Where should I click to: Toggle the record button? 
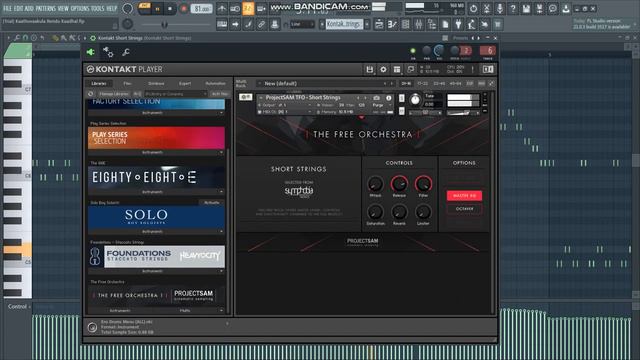tap(183, 9)
